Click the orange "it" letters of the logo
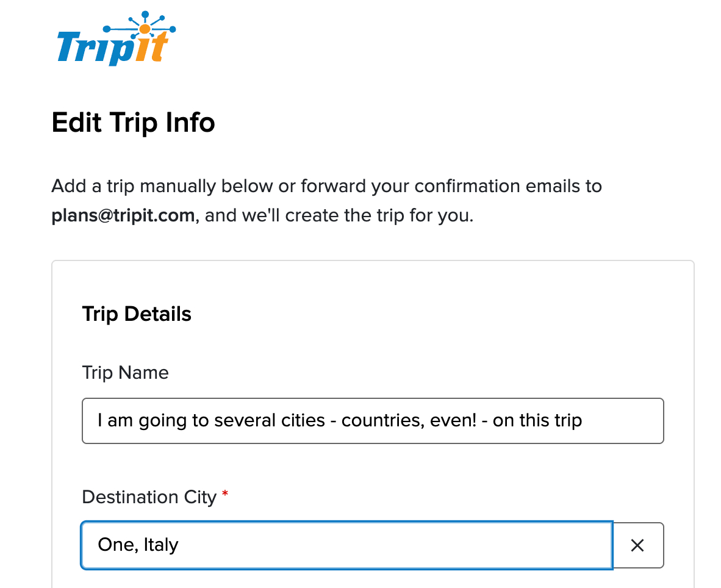Viewport: 721px width, 588px height. tap(149, 49)
